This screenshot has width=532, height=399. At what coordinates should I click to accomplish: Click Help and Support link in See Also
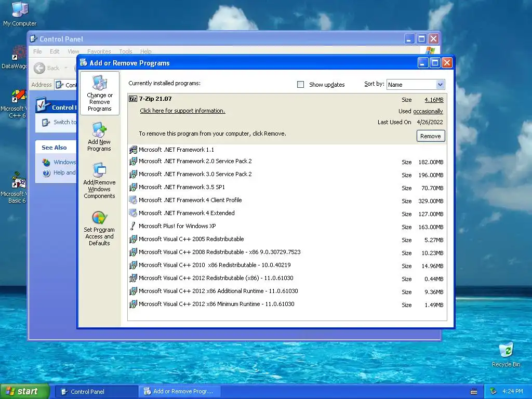(64, 172)
